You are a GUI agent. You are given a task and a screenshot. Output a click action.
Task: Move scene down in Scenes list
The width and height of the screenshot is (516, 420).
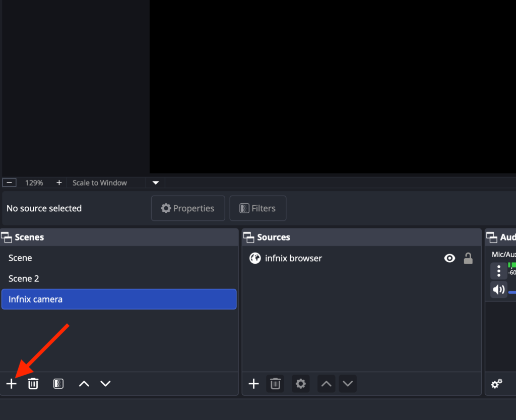(x=105, y=384)
